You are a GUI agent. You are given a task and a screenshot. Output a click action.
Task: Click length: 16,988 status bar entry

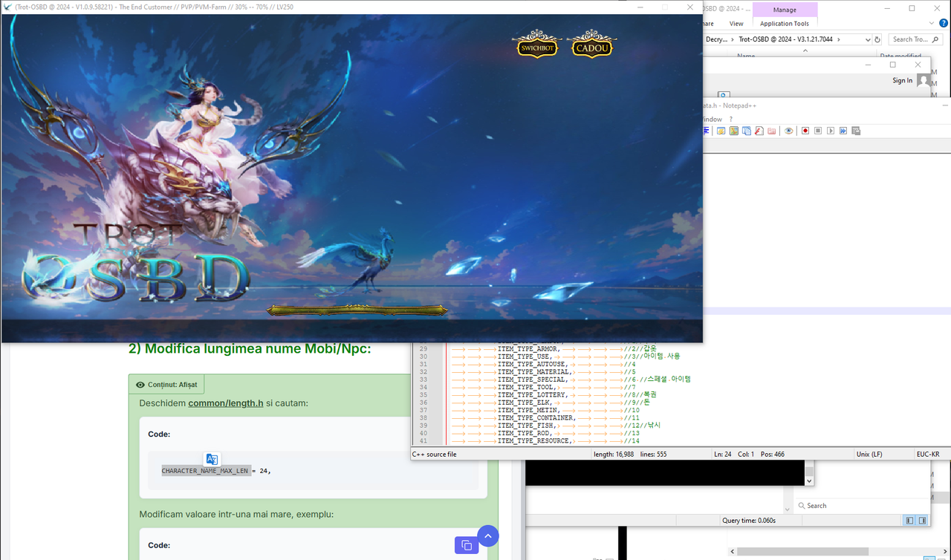[614, 454]
